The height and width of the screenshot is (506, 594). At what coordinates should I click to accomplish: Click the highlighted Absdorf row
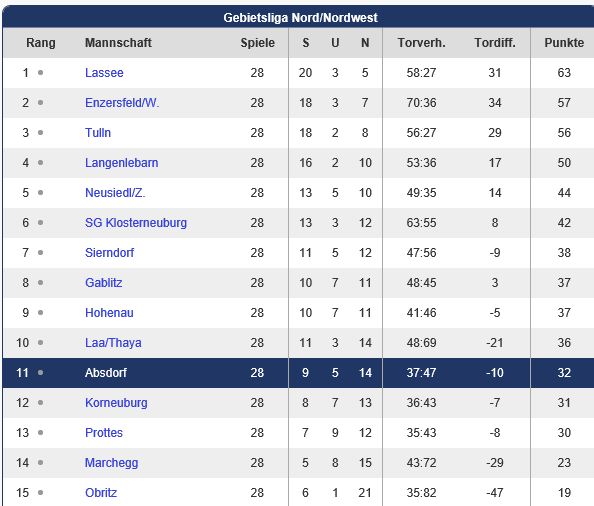(x=298, y=373)
